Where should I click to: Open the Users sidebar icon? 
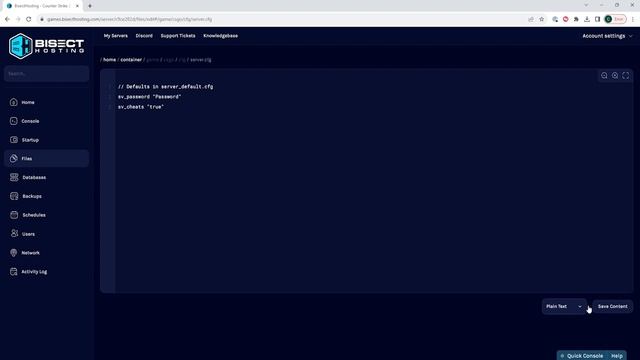pyautogui.click(x=14, y=233)
